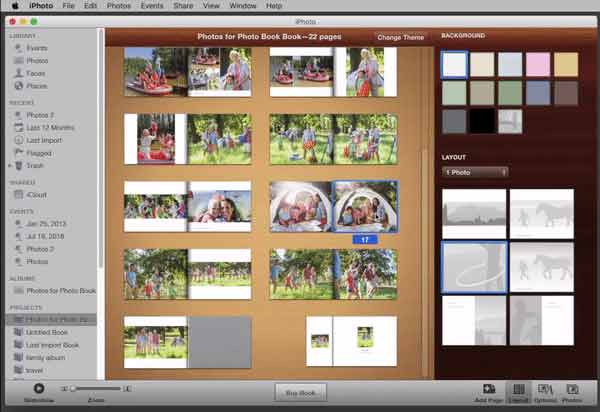
Task: Open the Window menu
Action: pyautogui.click(x=243, y=5)
